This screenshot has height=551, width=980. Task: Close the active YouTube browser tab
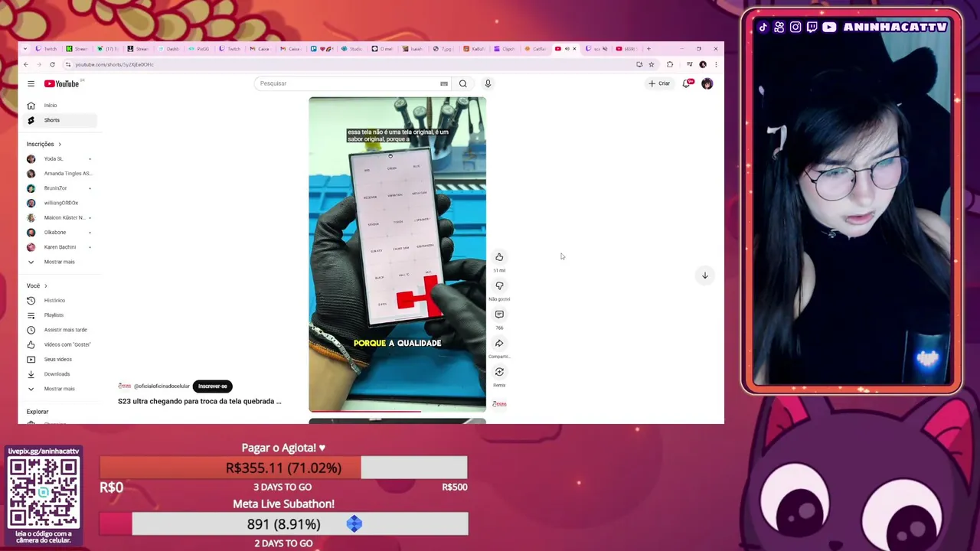575,49
